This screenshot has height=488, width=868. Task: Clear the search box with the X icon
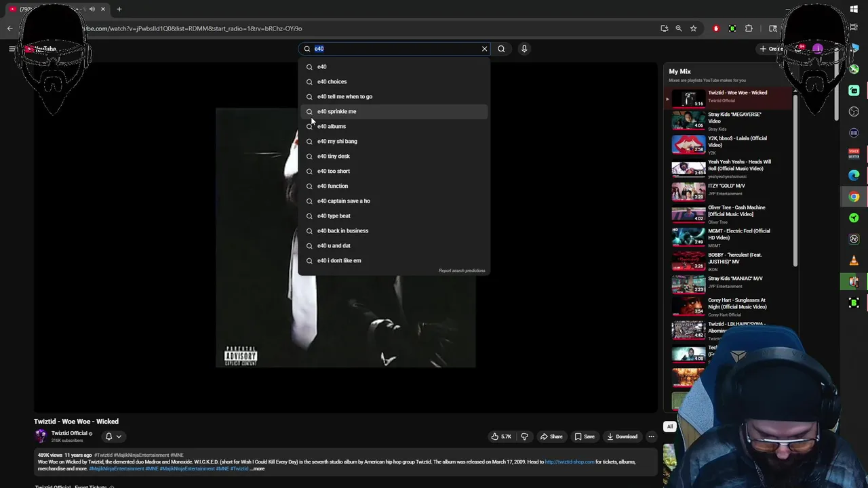pyautogui.click(x=484, y=49)
